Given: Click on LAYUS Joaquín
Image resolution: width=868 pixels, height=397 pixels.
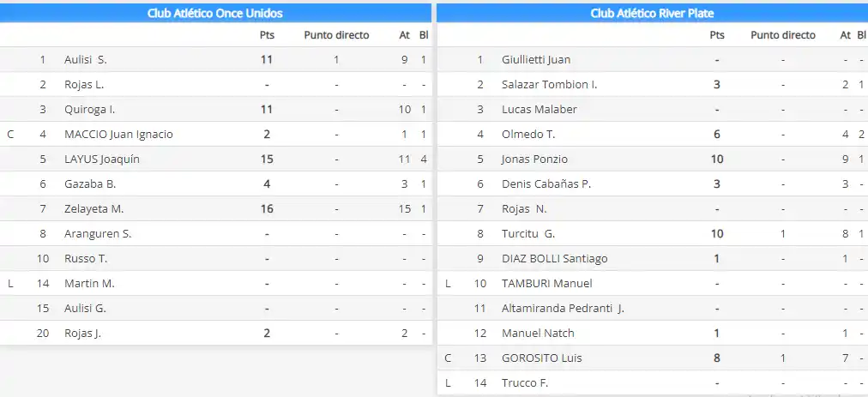Looking at the screenshot, I should [x=102, y=159].
